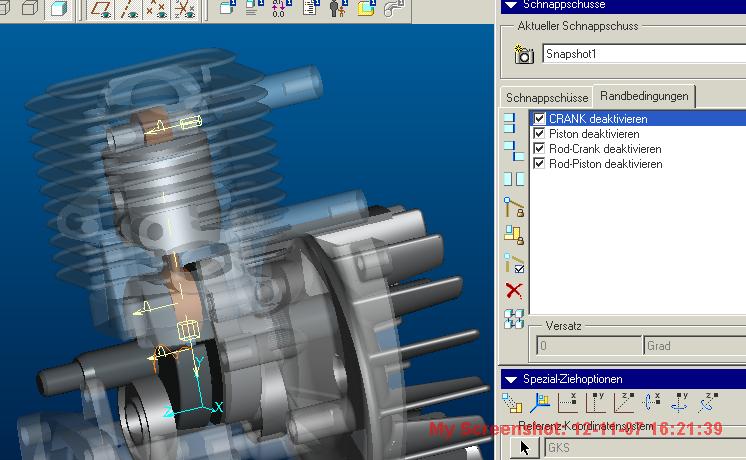
Task: Click the Z-axis translation drag icon
Action: click(625, 403)
